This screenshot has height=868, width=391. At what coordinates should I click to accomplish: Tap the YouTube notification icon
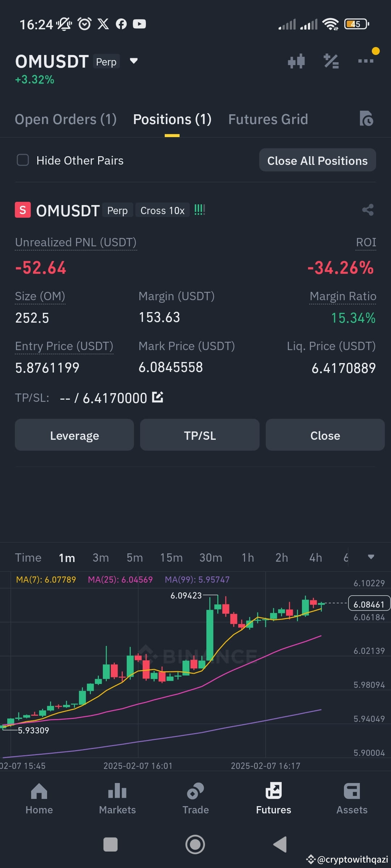139,24
